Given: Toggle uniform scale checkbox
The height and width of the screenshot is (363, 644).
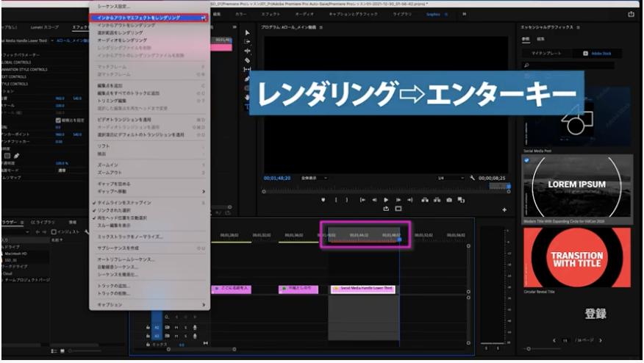Looking at the screenshot, I should pos(58,121).
